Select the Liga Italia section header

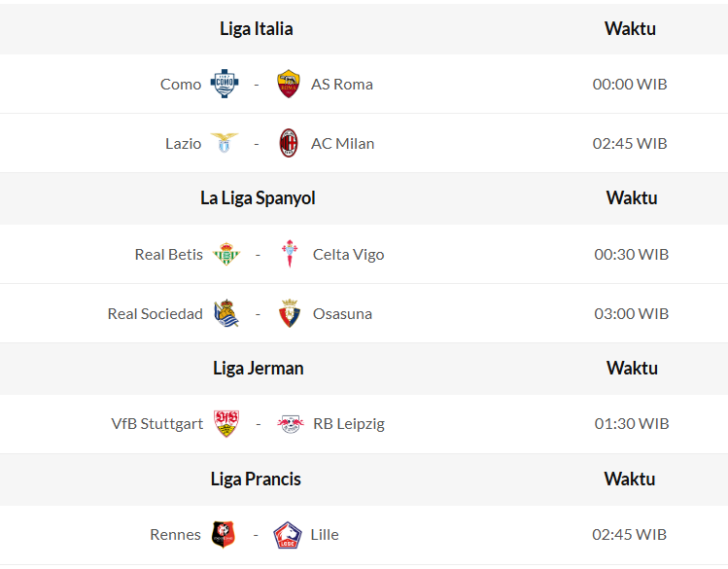257,28
